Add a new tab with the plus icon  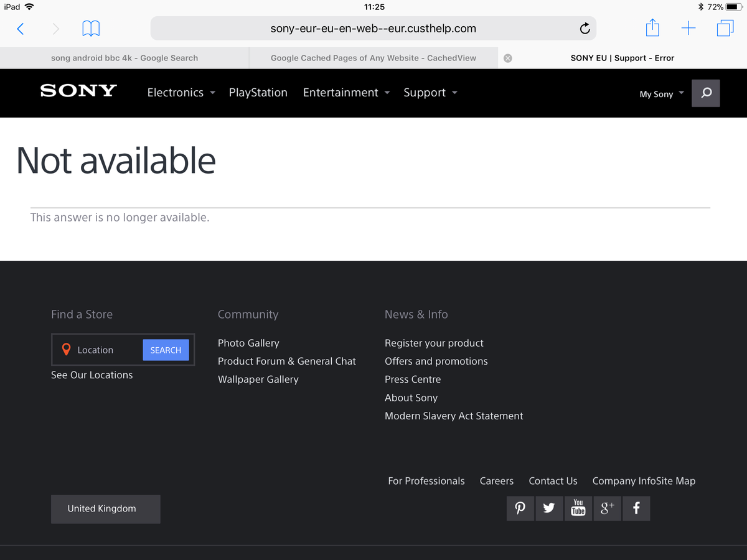688,29
